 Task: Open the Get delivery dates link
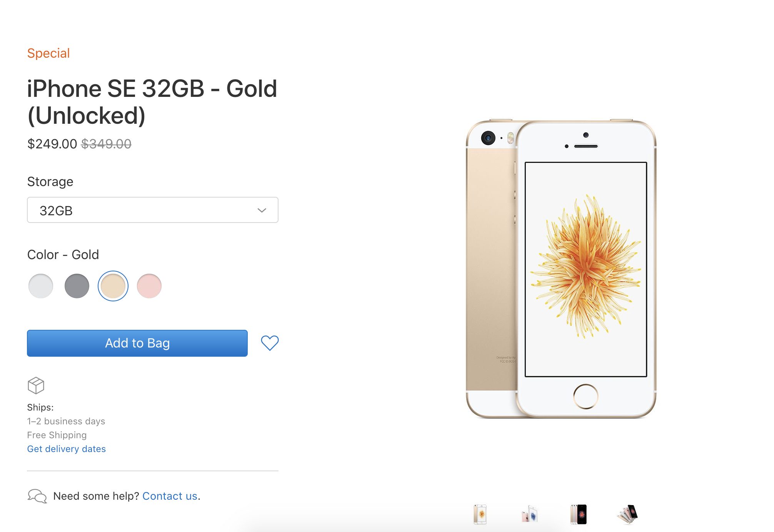pyautogui.click(x=66, y=449)
